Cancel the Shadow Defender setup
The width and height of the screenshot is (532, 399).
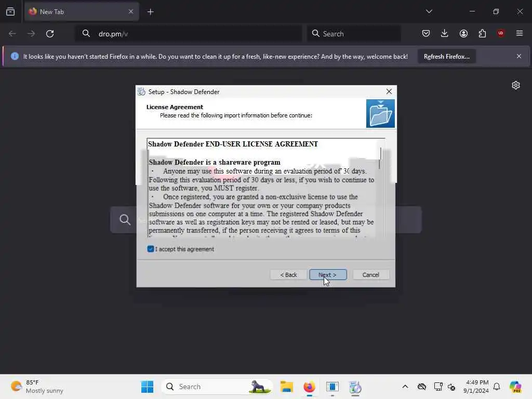pyautogui.click(x=371, y=274)
